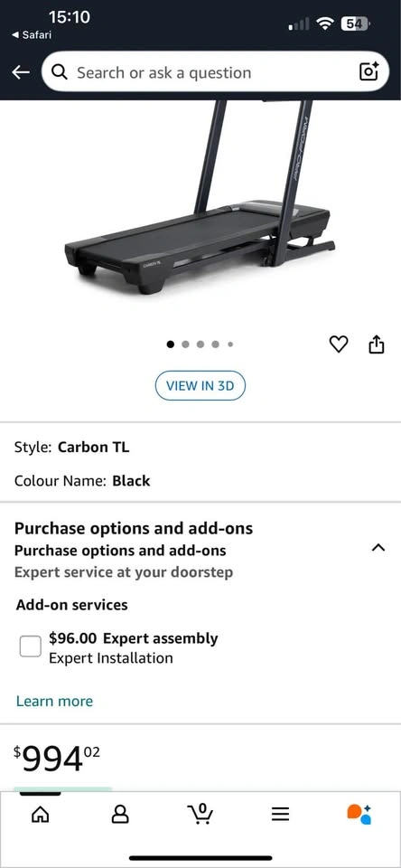This screenshot has width=401, height=868.
Task: Tap the back arrow icon
Action: point(21,72)
